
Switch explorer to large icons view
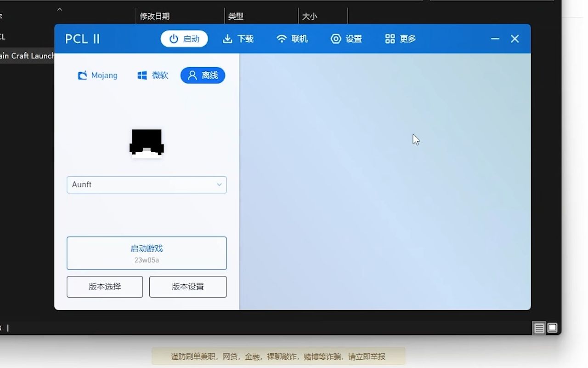552,328
